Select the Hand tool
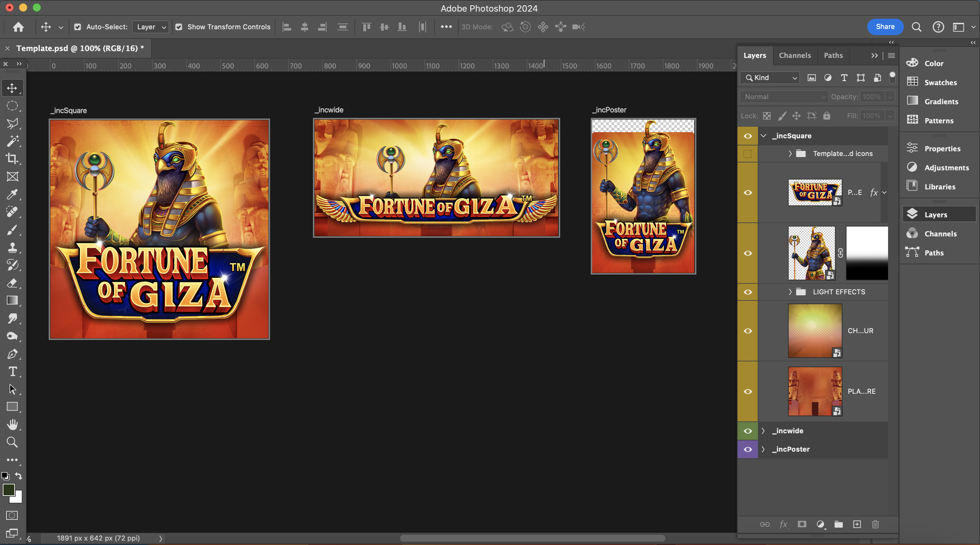 tap(12, 424)
